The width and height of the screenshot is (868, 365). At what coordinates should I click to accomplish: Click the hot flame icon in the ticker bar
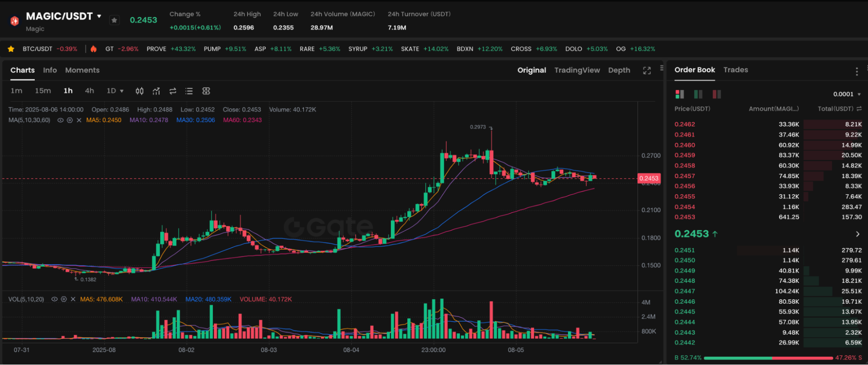[93, 49]
